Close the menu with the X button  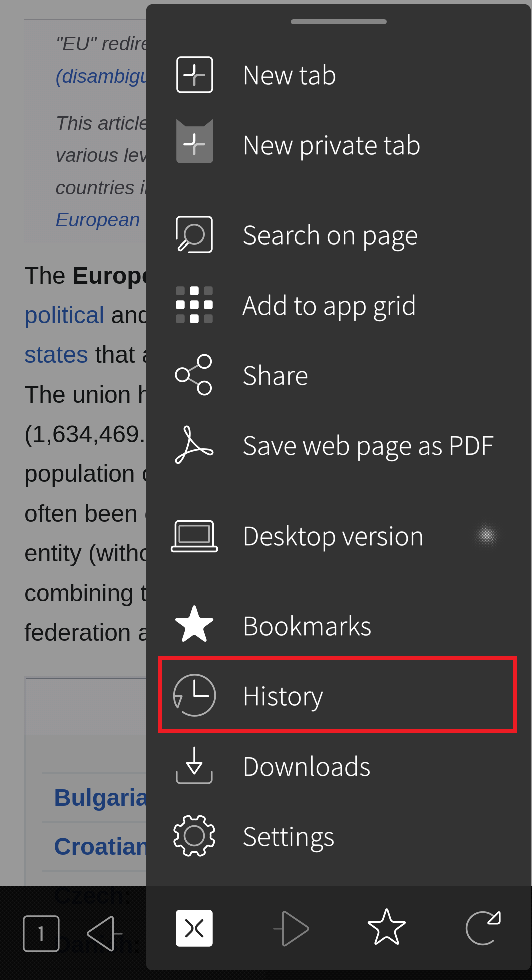click(x=194, y=928)
